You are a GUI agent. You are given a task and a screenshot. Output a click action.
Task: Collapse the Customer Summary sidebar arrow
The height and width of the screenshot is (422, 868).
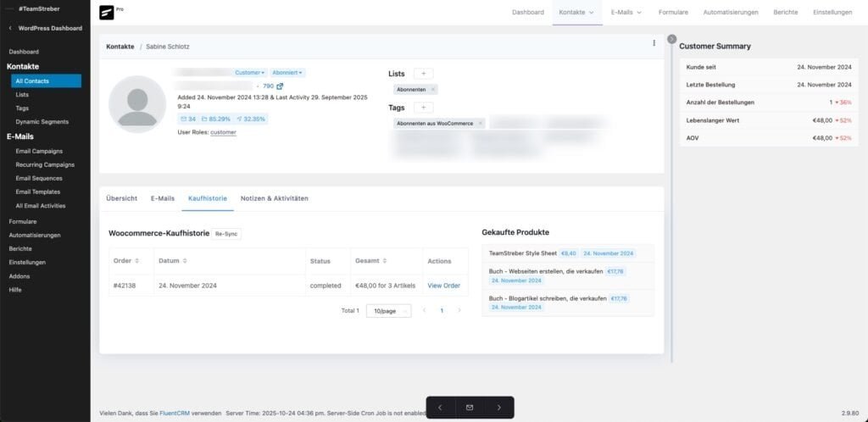pos(672,39)
